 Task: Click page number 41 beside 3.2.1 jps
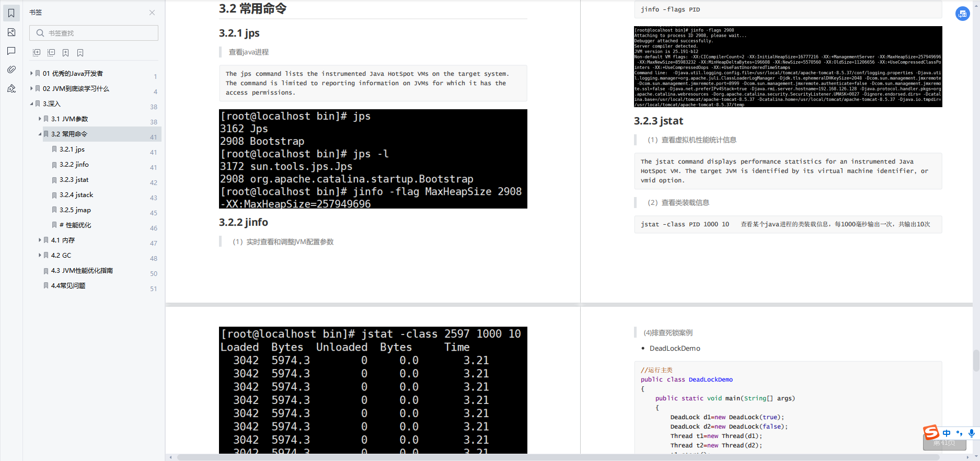[154, 153]
